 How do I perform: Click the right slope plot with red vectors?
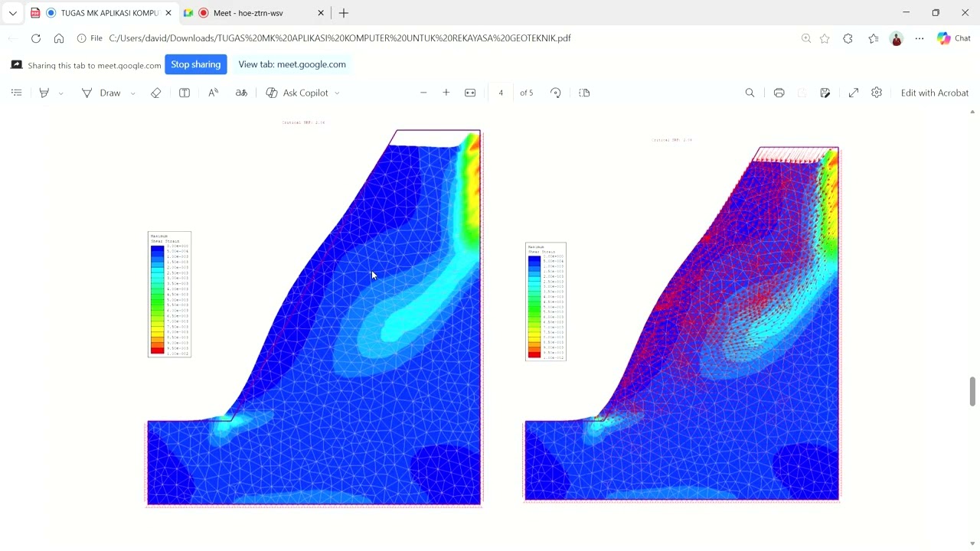click(x=681, y=324)
